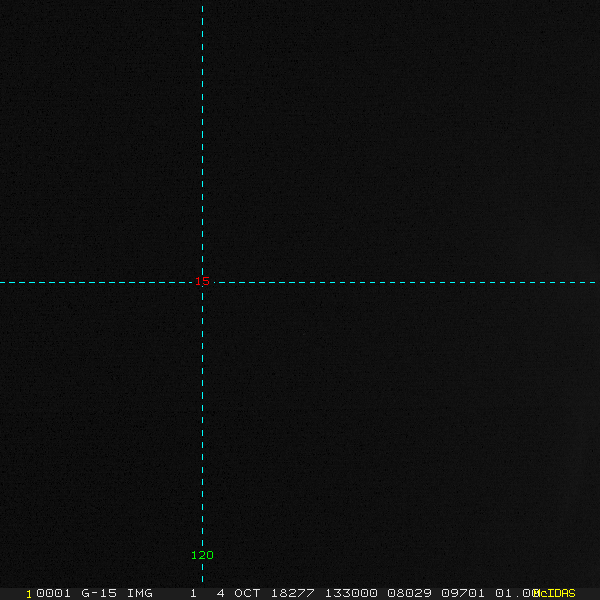Click the "IMG" image type label

point(140,593)
